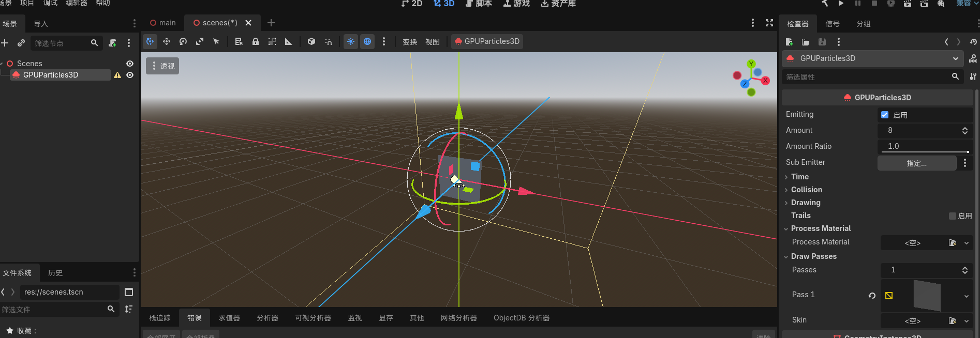Select the GPUParticles3D tree node
The image size is (980, 338).
51,75
